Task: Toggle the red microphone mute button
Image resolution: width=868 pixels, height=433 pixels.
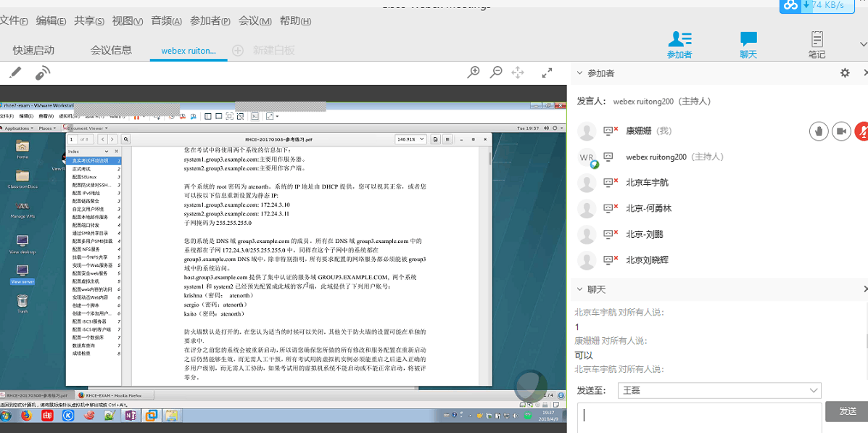Action: click(x=862, y=131)
